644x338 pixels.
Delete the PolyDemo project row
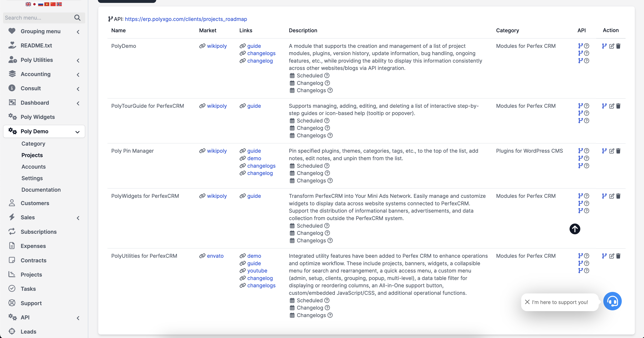[x=618, y=46]
